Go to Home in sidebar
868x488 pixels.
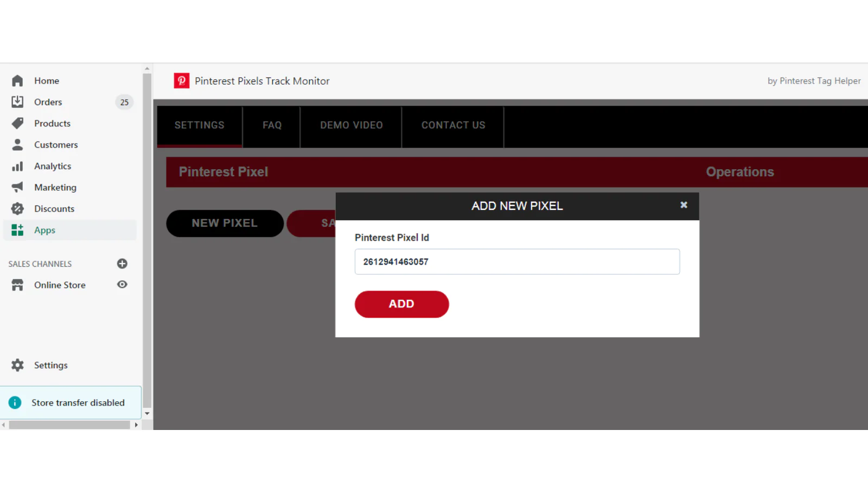pos(47,81)
